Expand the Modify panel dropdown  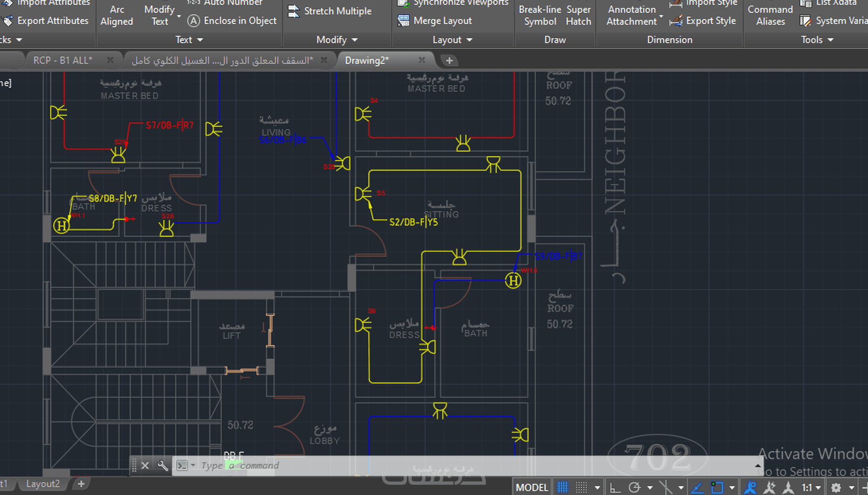354,40
